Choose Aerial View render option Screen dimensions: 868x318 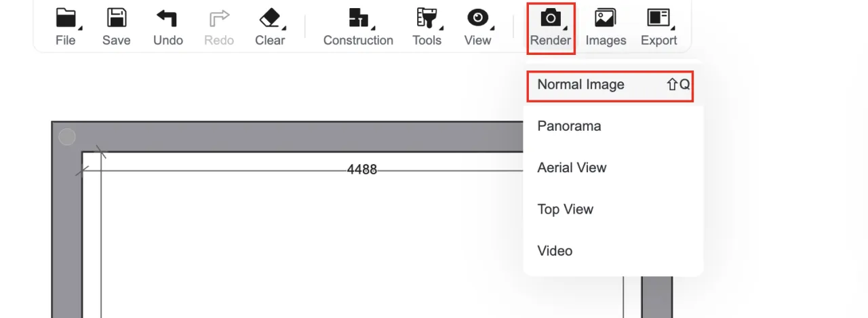pyautogui.click(x=572, y=167)
